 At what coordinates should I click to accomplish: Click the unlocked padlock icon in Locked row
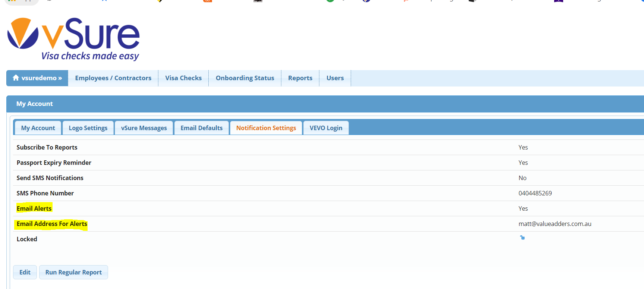click(522, 238)
